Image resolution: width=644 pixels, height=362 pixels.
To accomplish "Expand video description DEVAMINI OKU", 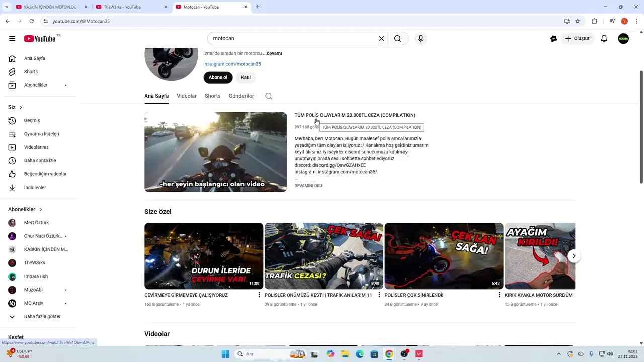I will [308, 186].
